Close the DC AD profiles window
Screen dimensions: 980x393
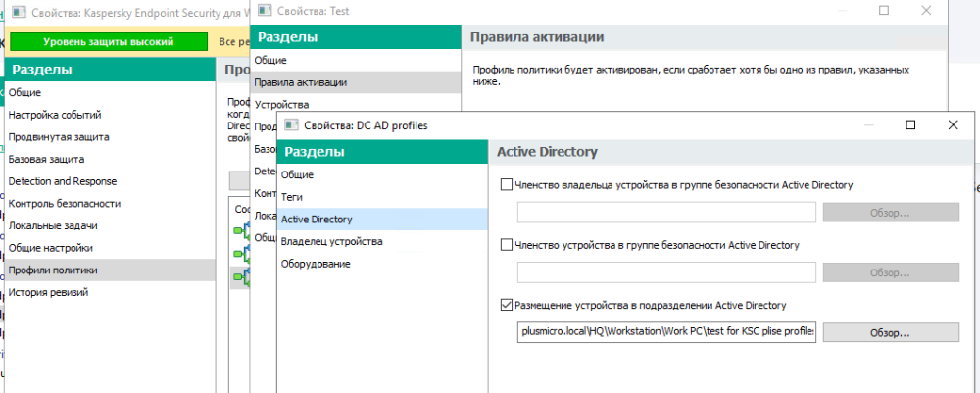[953, 125]
